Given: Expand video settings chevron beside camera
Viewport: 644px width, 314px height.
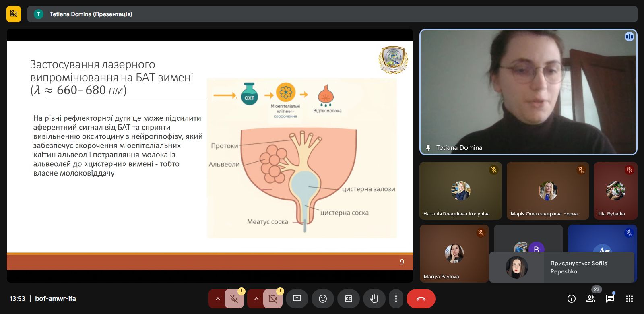Looking at the screenshot, I should pyautogui.click(x=256, y=299).
